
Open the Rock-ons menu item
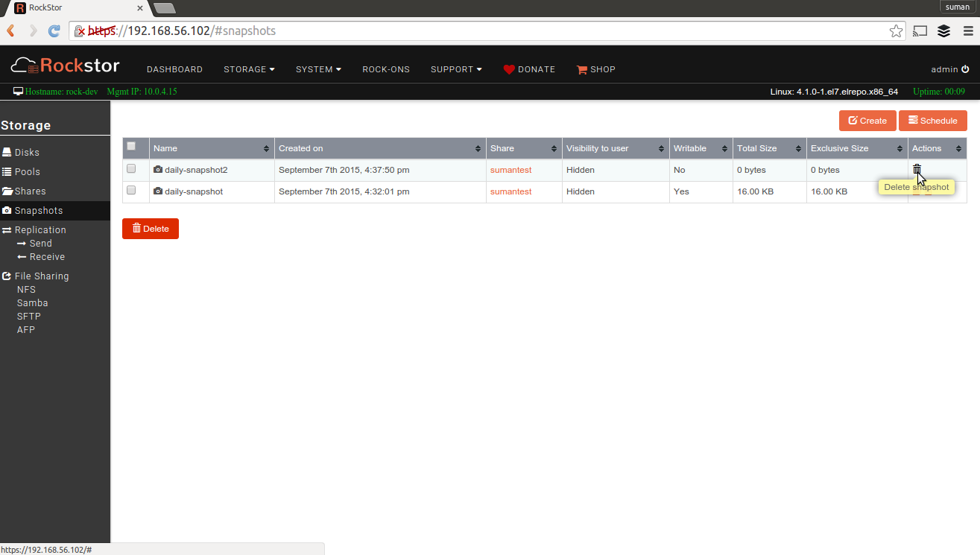click(386, 69)
